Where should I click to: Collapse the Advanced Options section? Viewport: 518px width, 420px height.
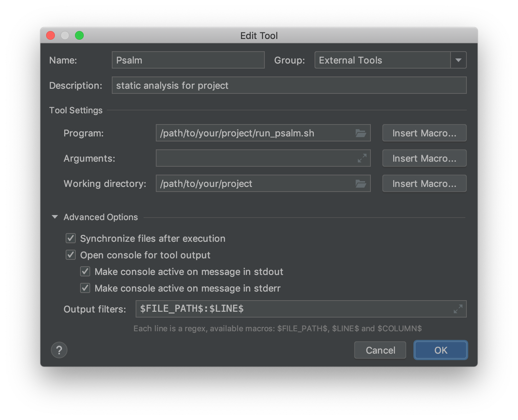55,217
